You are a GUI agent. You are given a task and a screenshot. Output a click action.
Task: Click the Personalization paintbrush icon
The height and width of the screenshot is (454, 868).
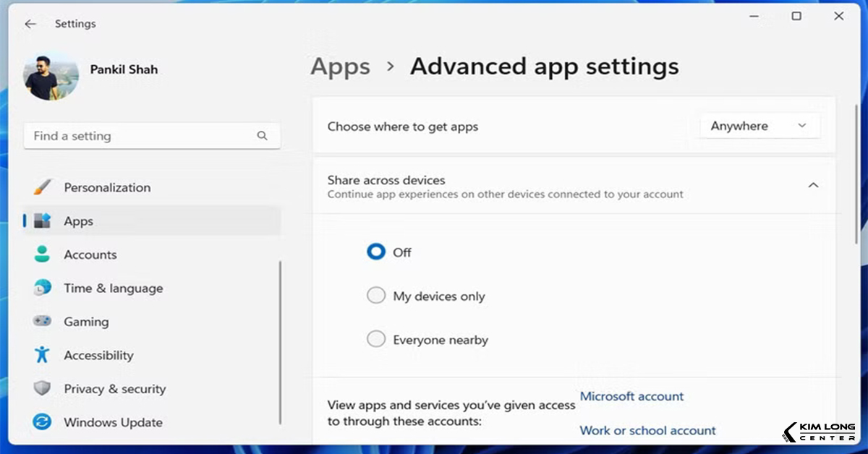[42, 188]
